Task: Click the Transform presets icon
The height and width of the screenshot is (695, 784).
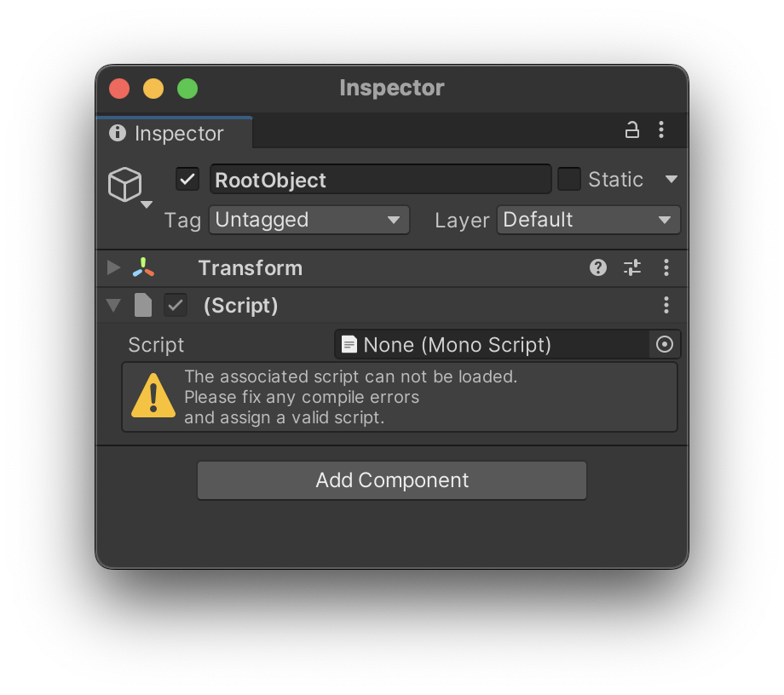Action: [x=631, y=267]
